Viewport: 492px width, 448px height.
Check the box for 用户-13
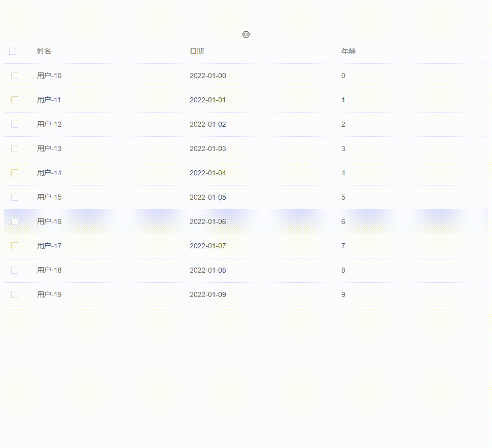click(x=15, y=148)
